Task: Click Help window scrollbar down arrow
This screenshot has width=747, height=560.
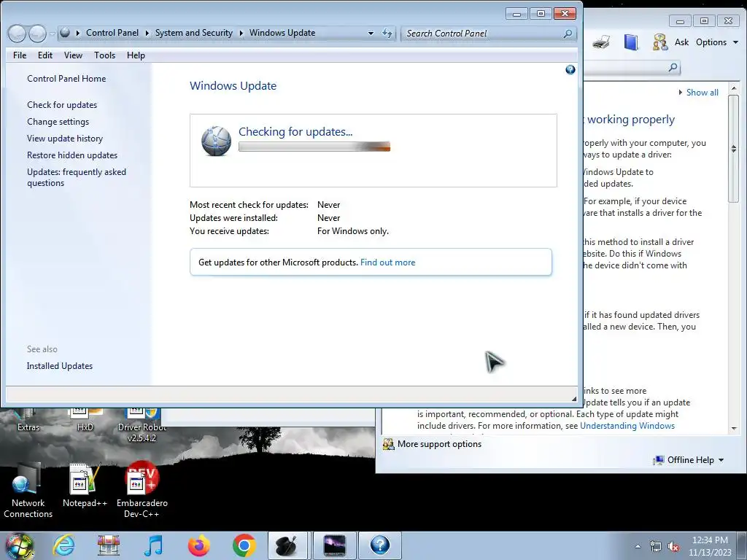Action: [x=734, y=429]
